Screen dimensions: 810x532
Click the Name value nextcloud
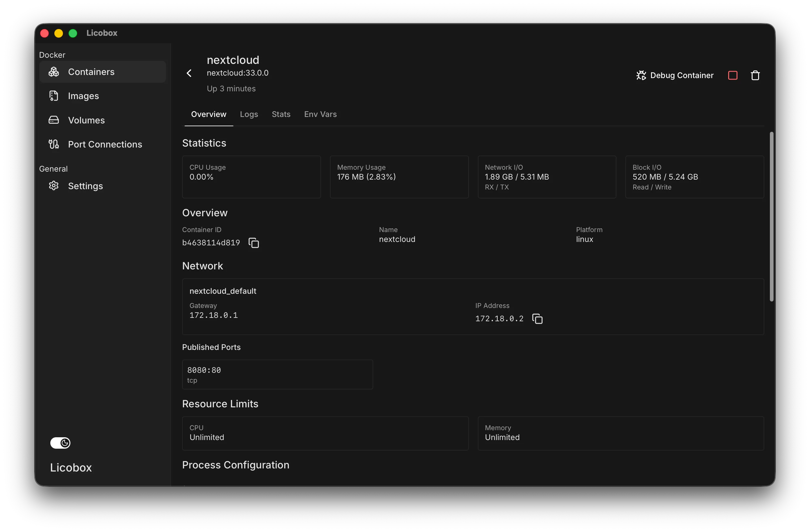click(397, 239)
